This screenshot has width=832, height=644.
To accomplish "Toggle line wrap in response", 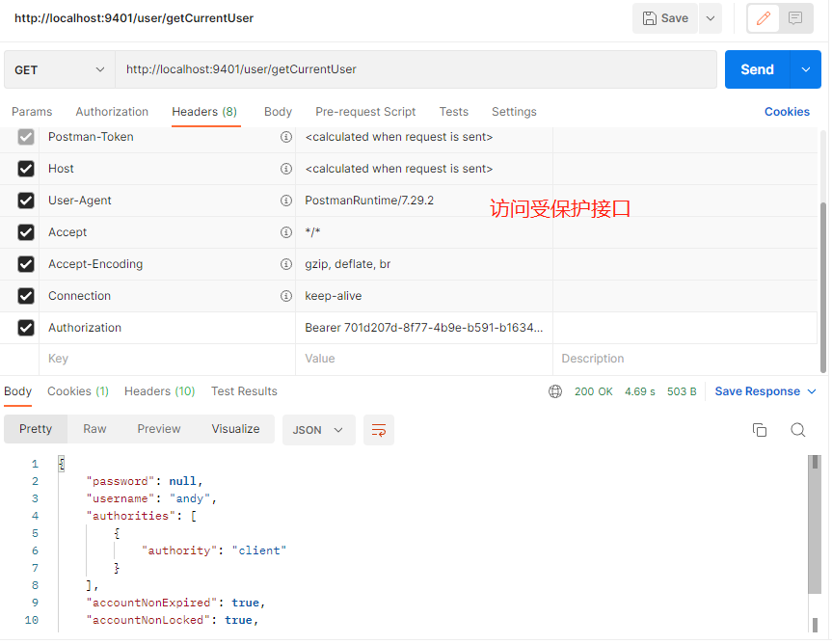I will pyautogui.click(x=378, y=430).
